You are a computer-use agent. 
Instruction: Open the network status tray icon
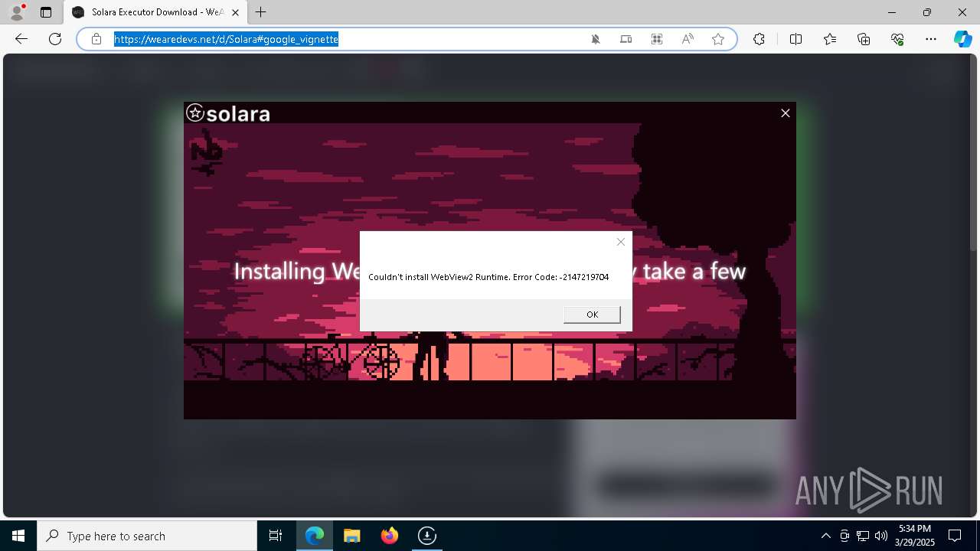(863, 536)
